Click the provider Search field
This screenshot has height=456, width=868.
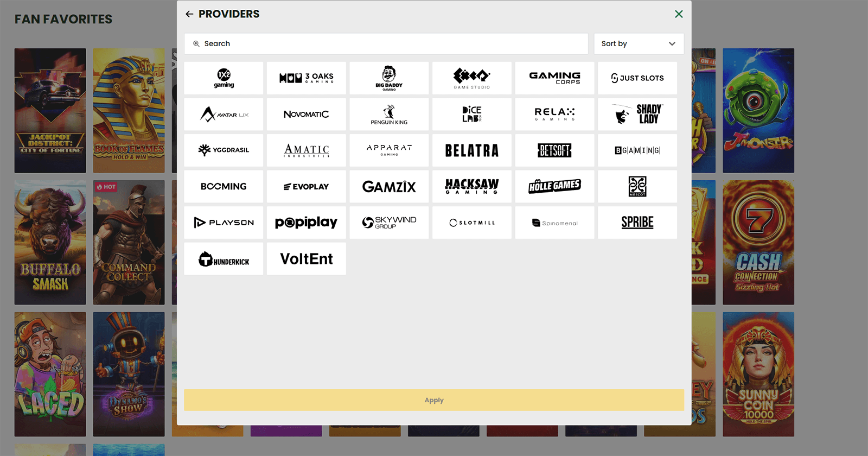pyautogui.click(x=386, y=43)
